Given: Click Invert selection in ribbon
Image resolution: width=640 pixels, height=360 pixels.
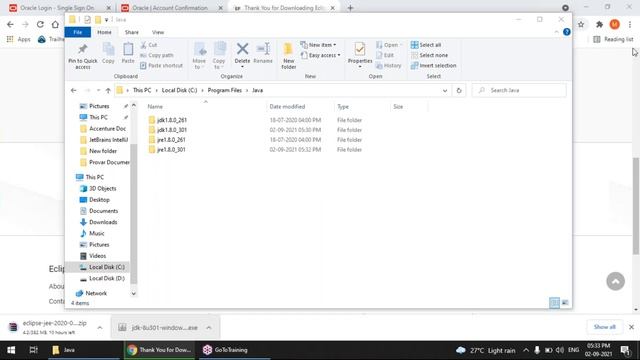Looking at the screenshot, I should (433, 65).
